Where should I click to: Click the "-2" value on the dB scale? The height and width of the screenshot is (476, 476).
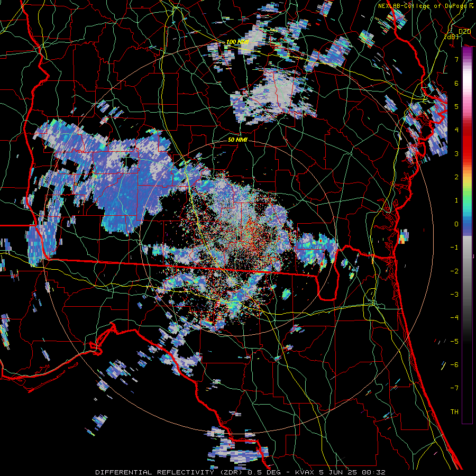[x=454, y=271]
